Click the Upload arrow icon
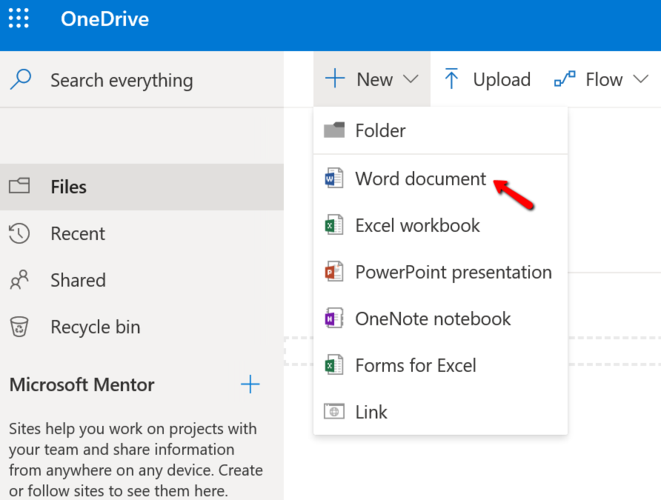The width and height of the screenshot is (661, 500). point(451,78)
